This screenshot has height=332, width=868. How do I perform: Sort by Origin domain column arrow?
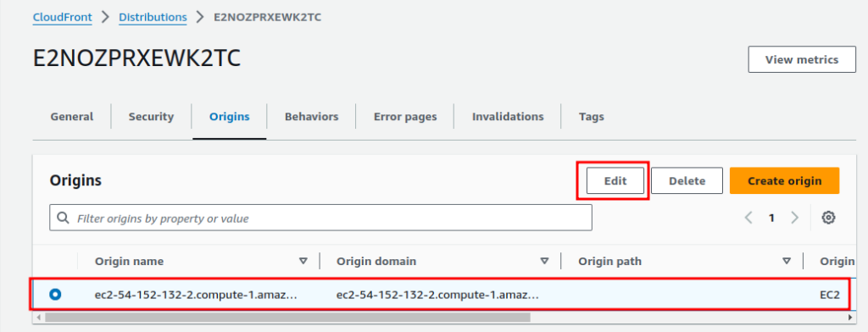(x=545, y=261)
